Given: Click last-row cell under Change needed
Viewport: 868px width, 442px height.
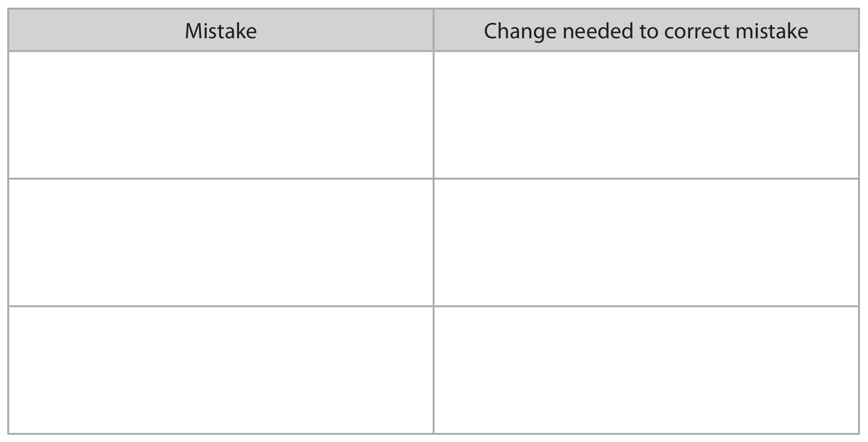Looking at the screenshot, I should pyautogui.click(x=646, y=370).
